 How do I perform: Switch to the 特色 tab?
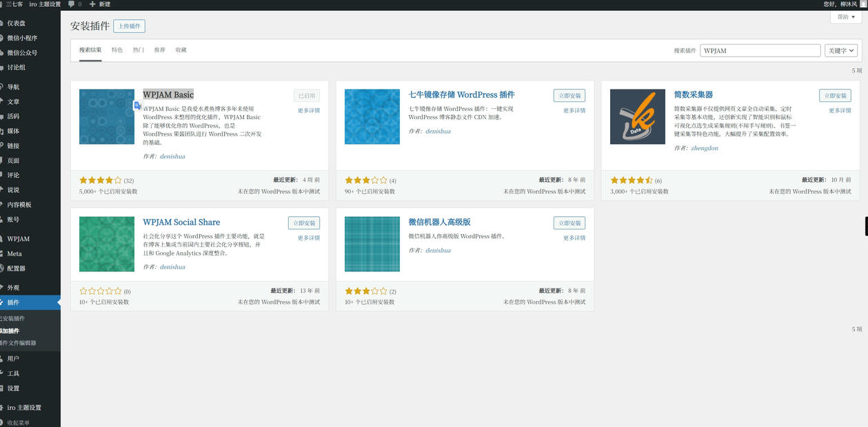[117, 50]
